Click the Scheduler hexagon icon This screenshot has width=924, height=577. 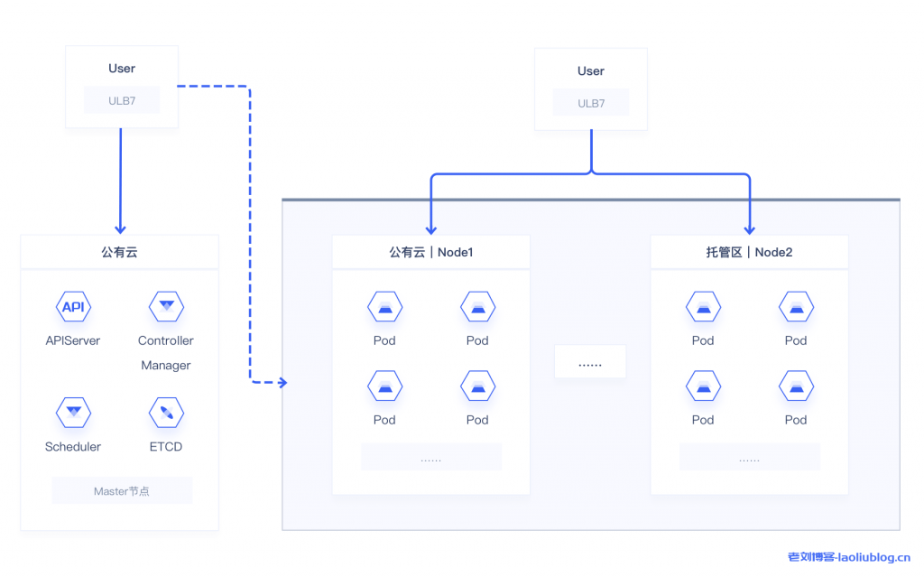point(73,413)
